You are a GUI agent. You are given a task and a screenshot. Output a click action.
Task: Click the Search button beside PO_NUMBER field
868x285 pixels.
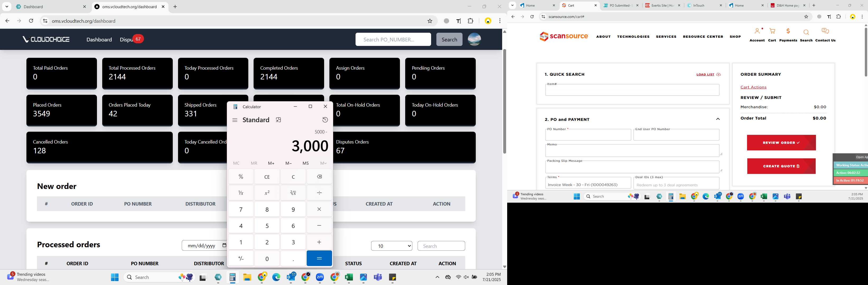pos(449,39)
